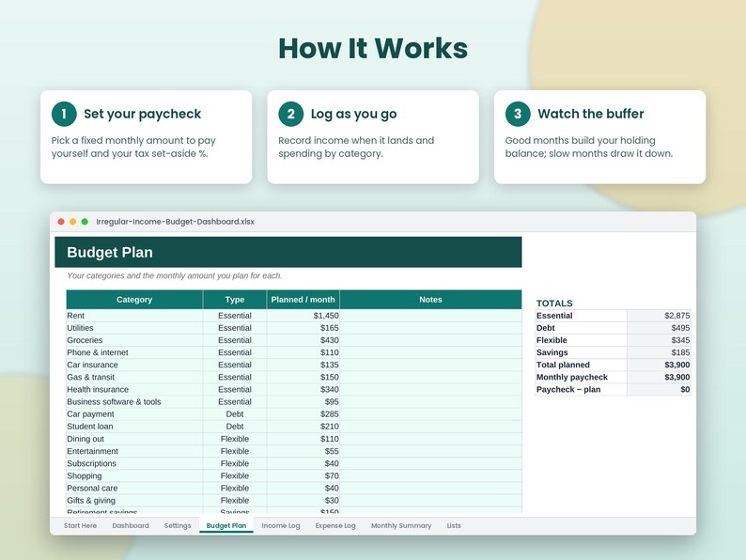The width and height of the screenshot is (746, 560).
Task: Select the Notes column header
Action: point(430,300)
